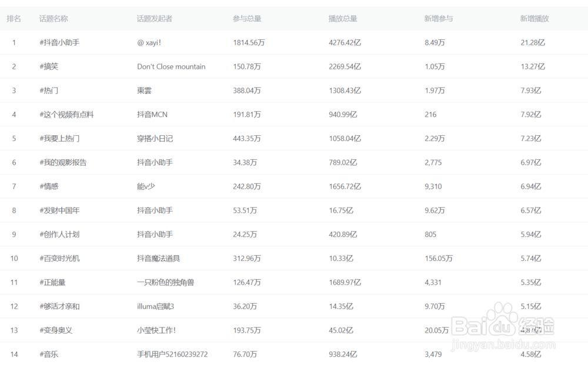Click the 播放总量 column header

click(x=343, y=19)
